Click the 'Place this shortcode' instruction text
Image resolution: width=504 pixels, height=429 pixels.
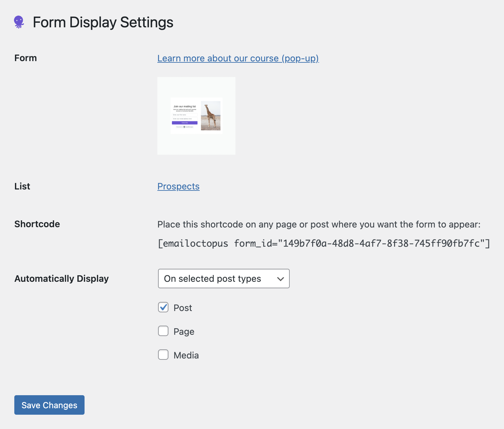(319, 225)
